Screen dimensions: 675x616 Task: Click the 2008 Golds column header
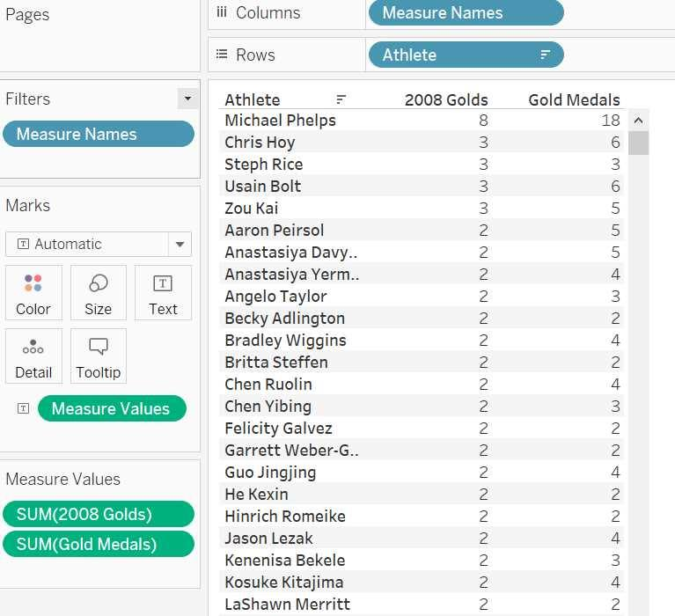tap(445, 99)
